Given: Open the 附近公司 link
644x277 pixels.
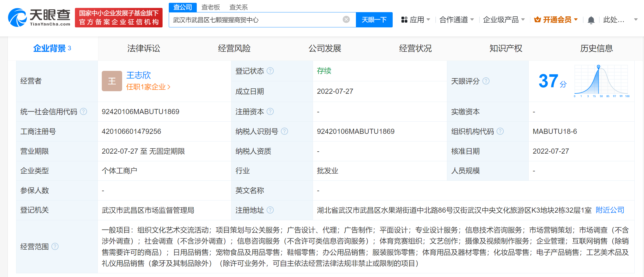Looking at the screenshot, I should pos(610,210).
